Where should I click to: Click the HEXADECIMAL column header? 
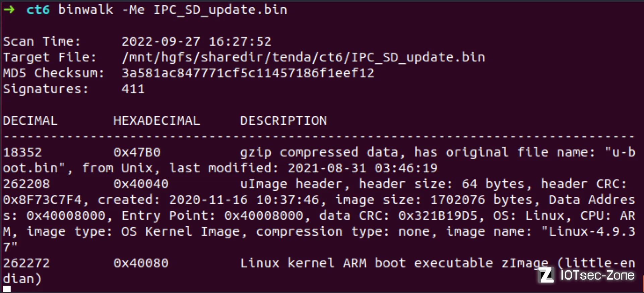click(157, 121)
